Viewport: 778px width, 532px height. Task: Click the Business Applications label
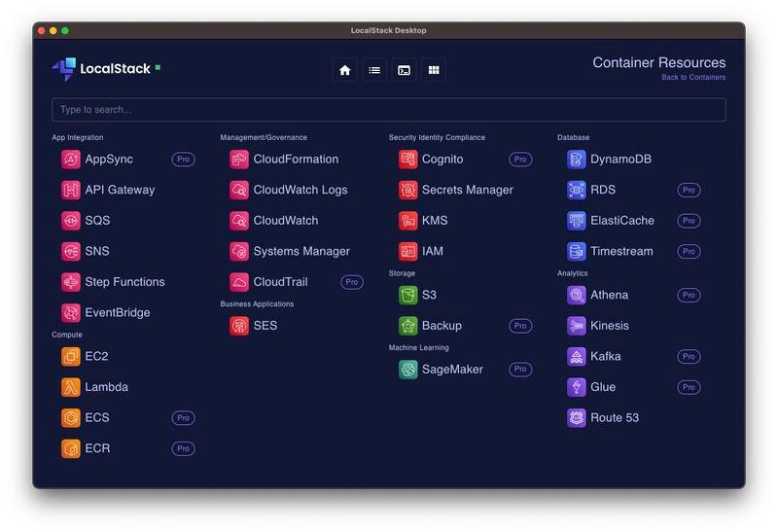coord(257,303)
